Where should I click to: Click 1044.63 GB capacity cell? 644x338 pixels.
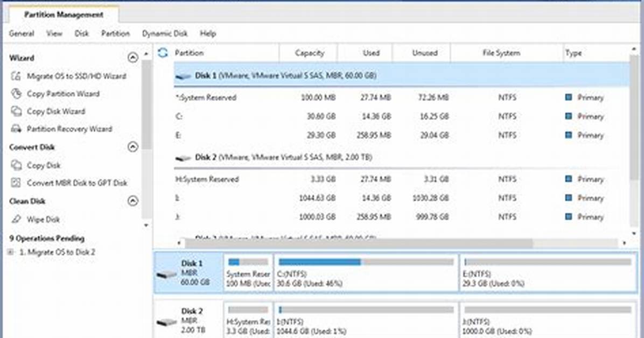[x=317, y=198]
